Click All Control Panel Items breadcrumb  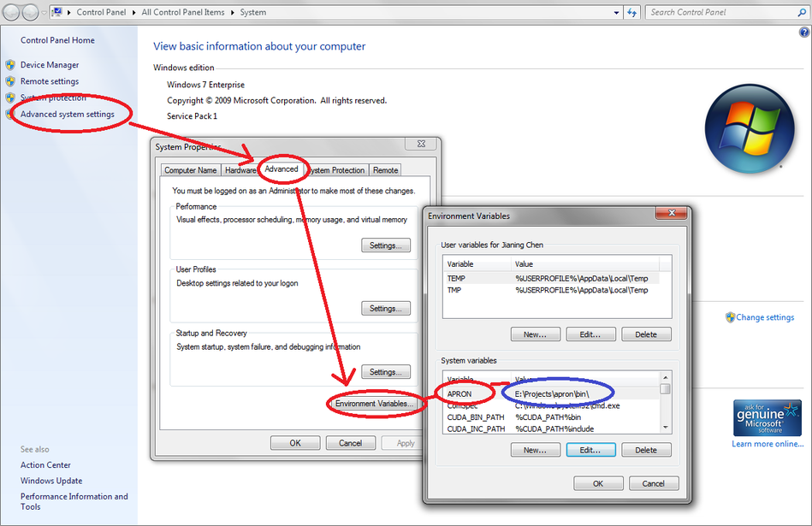pyautogui.click(x=183, y=13)
